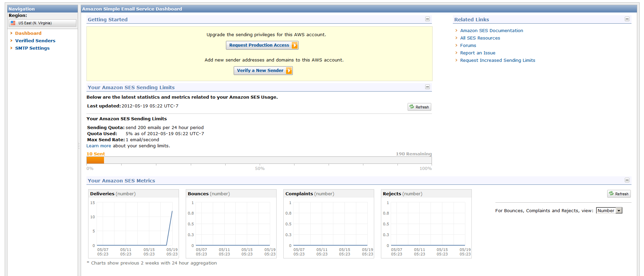Go to Dashboard in navigation
The width and height of the screenshot is (644, 276).
pos(28,33)
